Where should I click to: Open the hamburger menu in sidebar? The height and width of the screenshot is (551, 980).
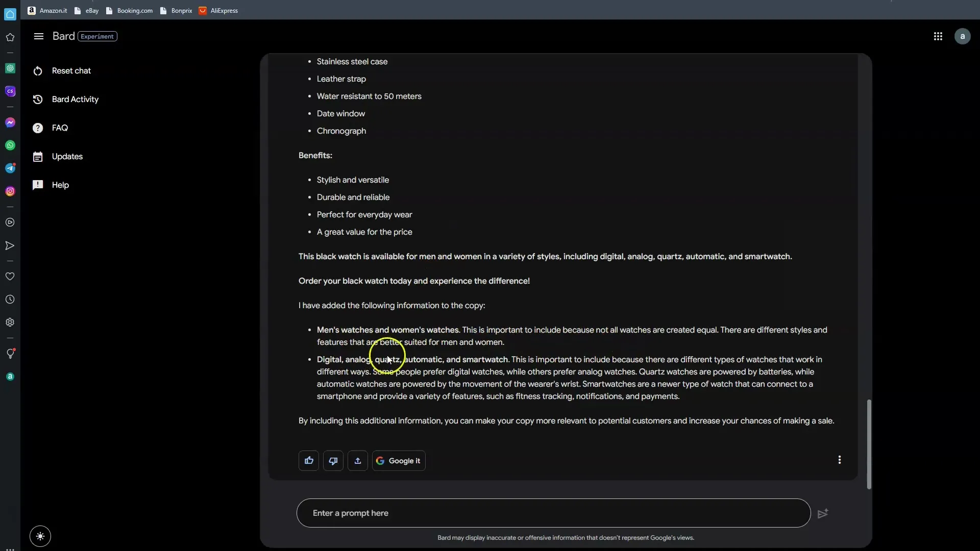pyautogui.click(x=38, y=36)
